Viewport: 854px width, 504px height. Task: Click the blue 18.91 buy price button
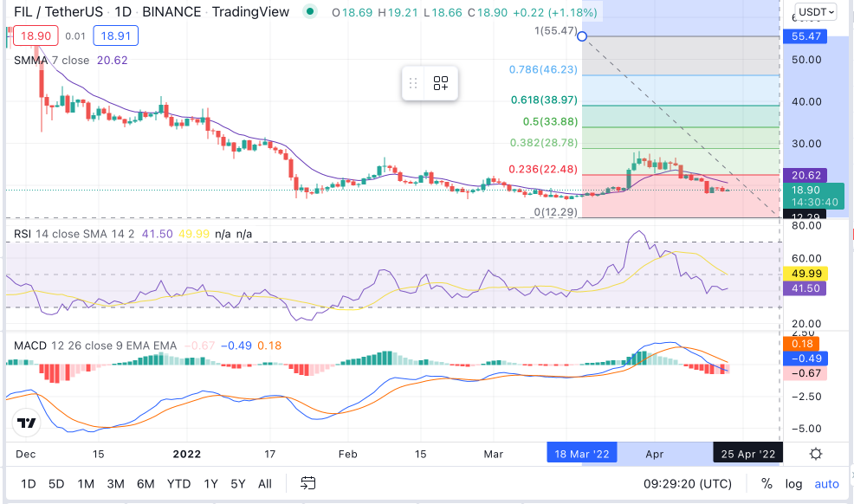[x=115, y=36]
